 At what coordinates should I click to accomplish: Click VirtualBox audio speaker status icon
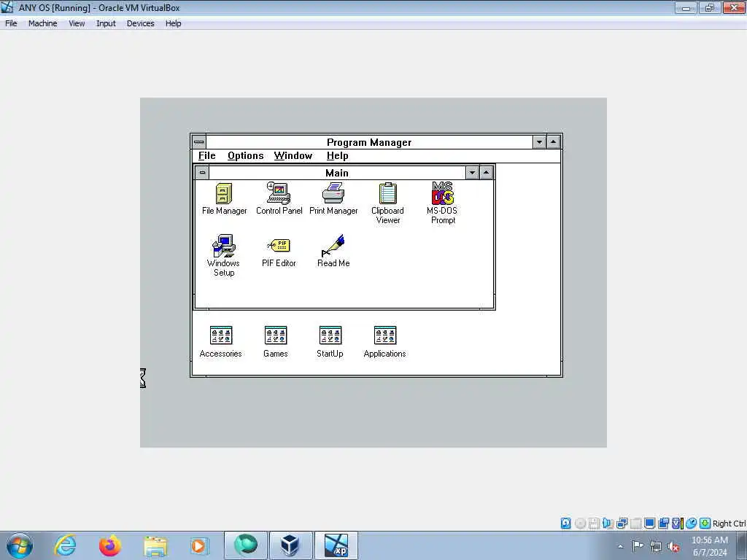(608, 524)
